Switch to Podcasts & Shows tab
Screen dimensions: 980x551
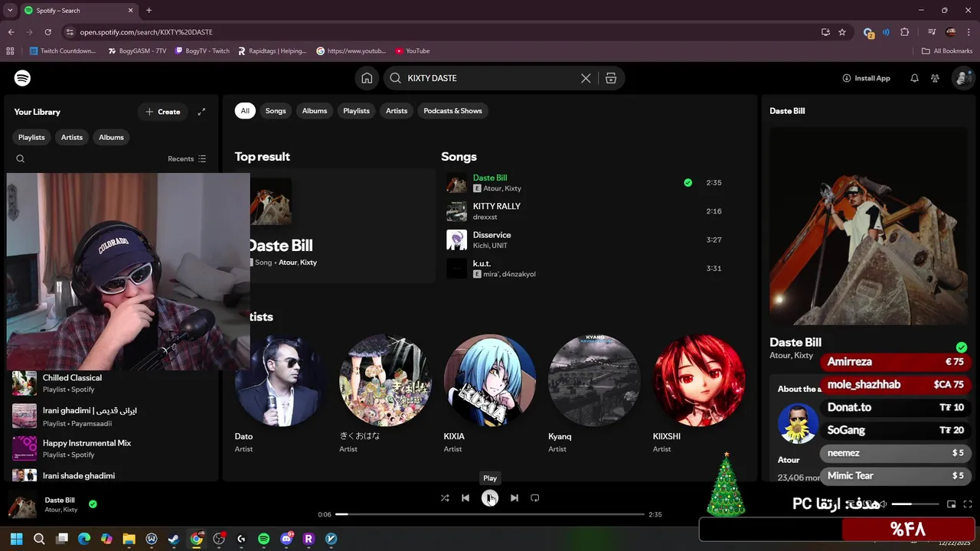(452, 111)
